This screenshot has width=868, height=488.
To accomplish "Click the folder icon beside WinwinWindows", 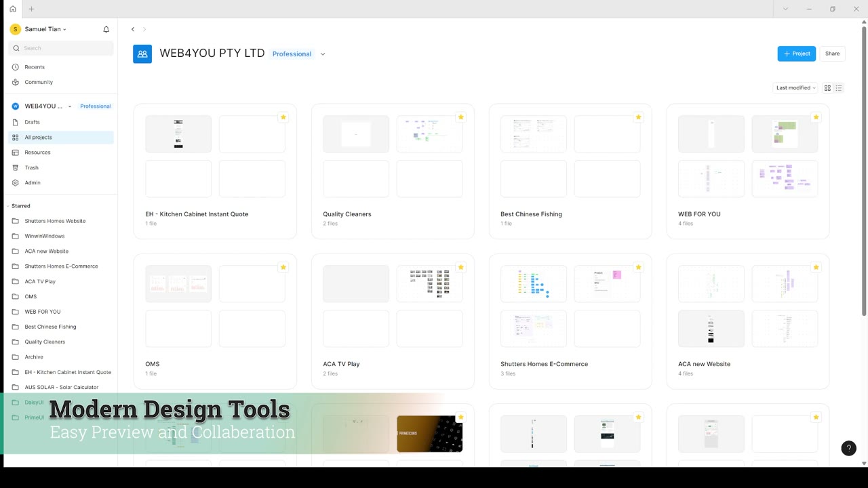I will 16,236.
